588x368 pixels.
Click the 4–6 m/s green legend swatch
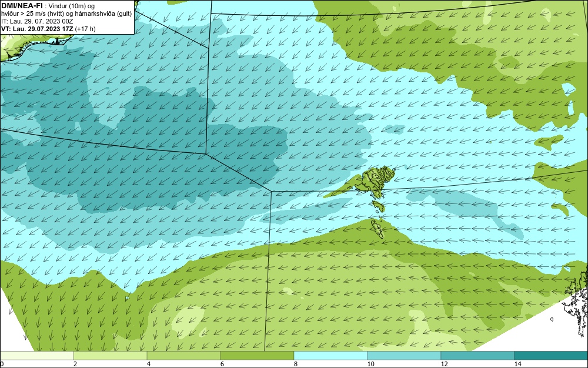point(183,356)
